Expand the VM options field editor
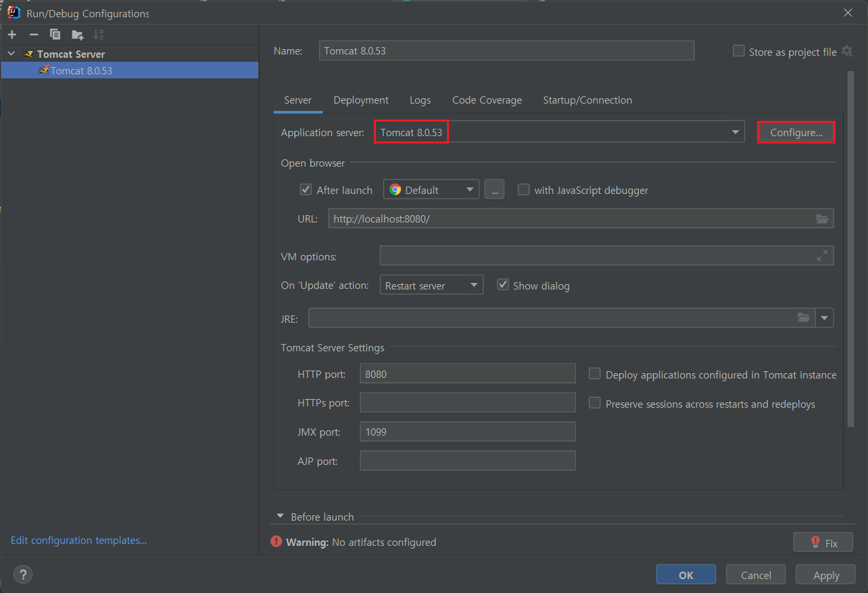868x593 pixels. 822,256
